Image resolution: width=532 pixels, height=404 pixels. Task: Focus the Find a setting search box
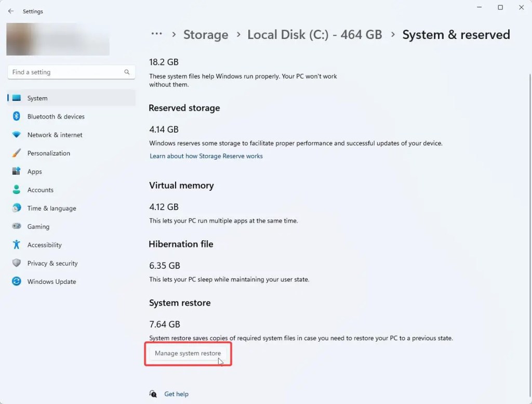[71, 72]
